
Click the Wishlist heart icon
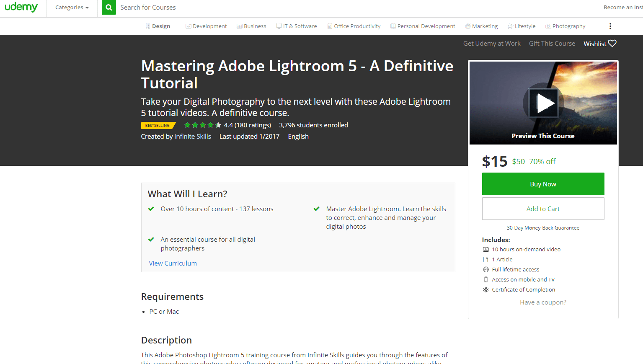point(612,43)
